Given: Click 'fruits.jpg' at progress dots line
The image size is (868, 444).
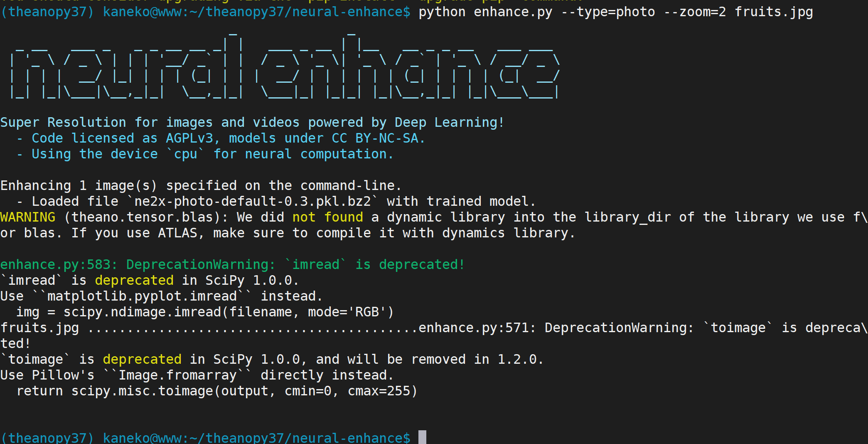Looking at the screenshot, I should click(39, 328).
